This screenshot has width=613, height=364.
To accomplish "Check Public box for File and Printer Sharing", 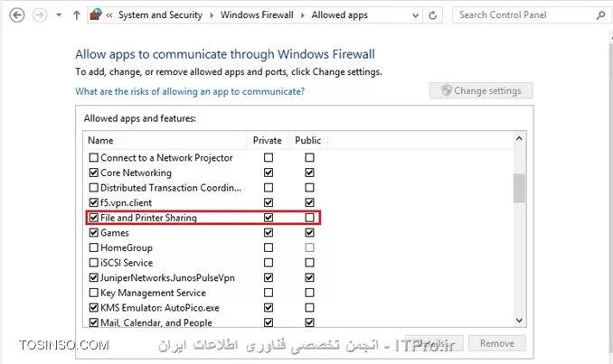I will pos(309,218).
